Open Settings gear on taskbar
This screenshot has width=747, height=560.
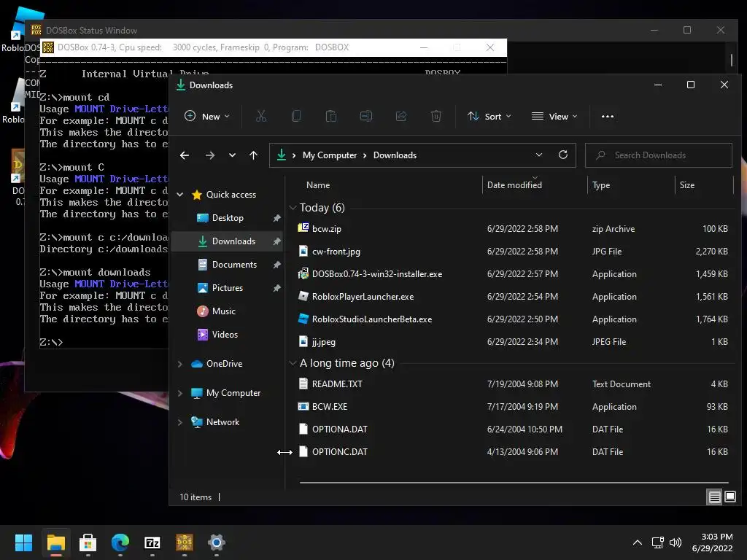[216, 542]
